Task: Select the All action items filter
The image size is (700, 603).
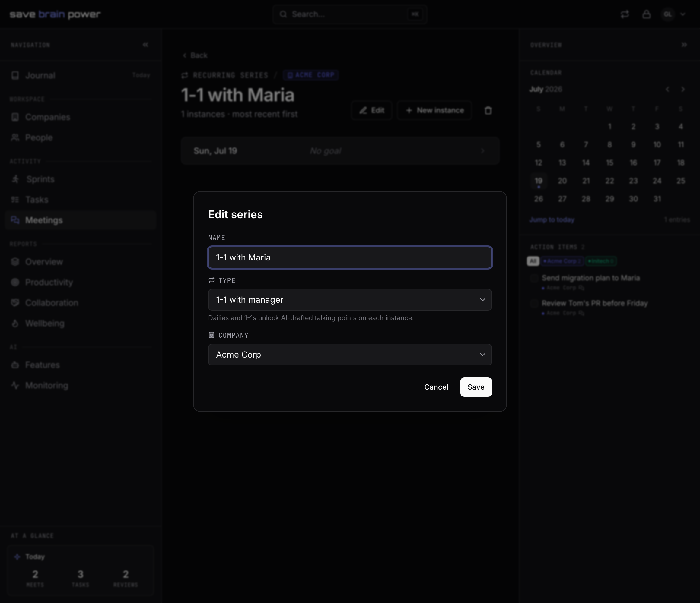Action: pyautogui.click(x=533, y=261)
